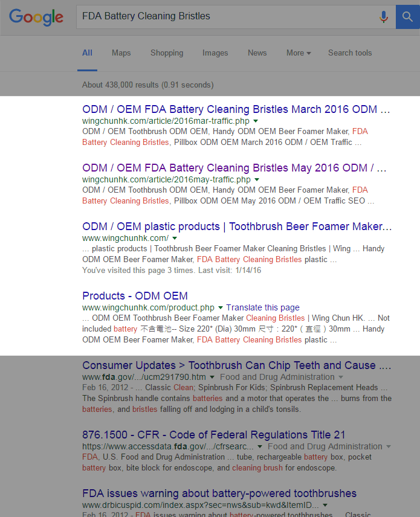Open Search tools options
The width and height of the screenshot is (420, 517).
350,53
